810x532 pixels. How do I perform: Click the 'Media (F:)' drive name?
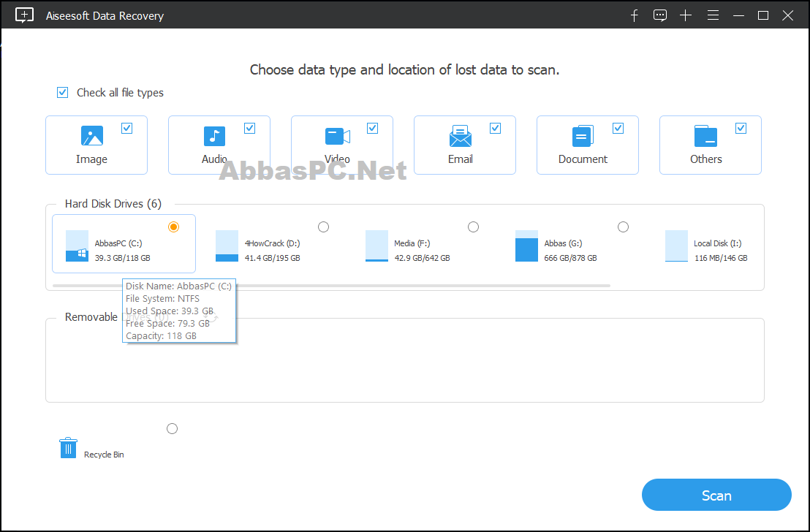click(x=412, y=243)
